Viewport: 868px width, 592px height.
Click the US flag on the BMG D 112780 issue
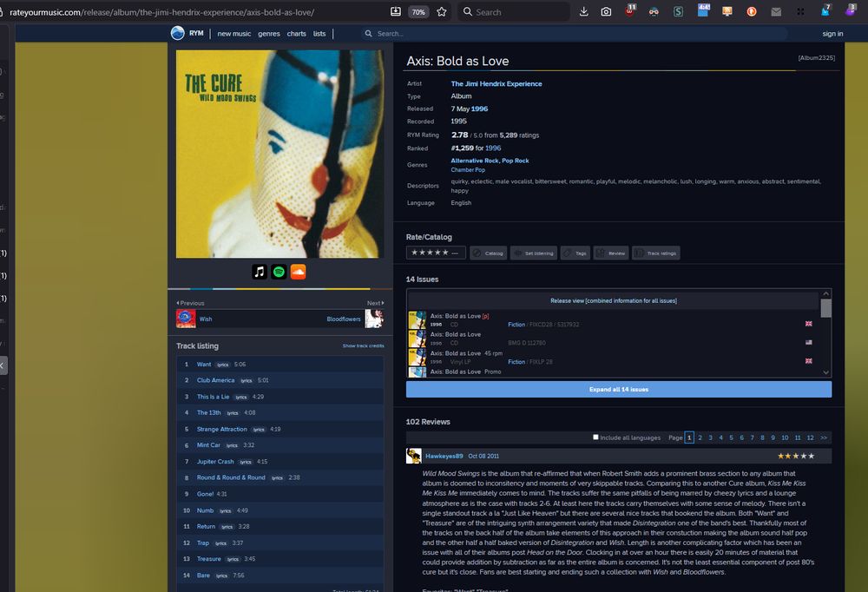tap(808, 342)
